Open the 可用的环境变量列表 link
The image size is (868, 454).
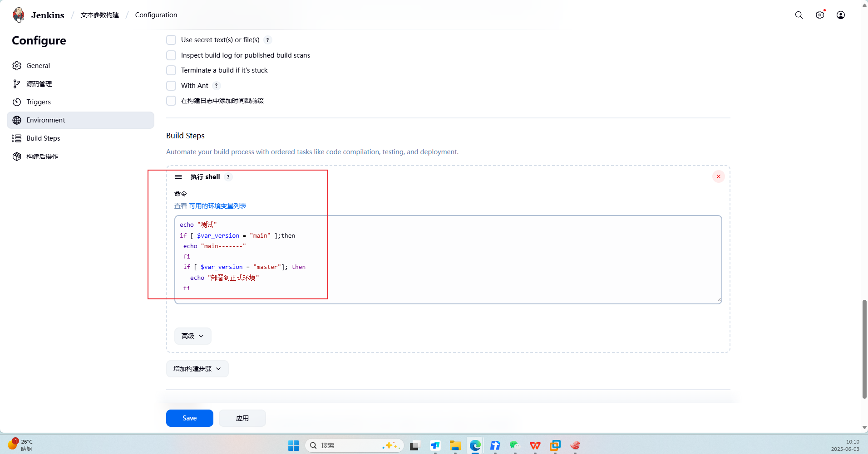pos(217,205)
